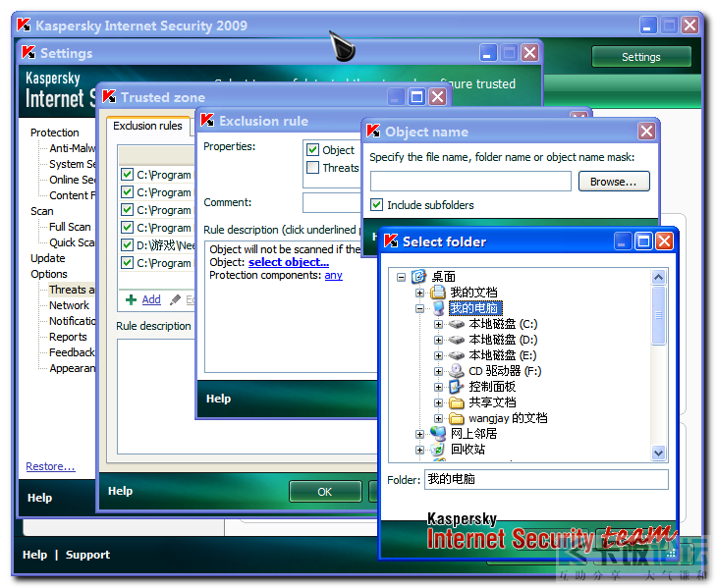Expand the CD drive F: node
This screenshot has width=716, height=588.
click(x=438, y=371)
